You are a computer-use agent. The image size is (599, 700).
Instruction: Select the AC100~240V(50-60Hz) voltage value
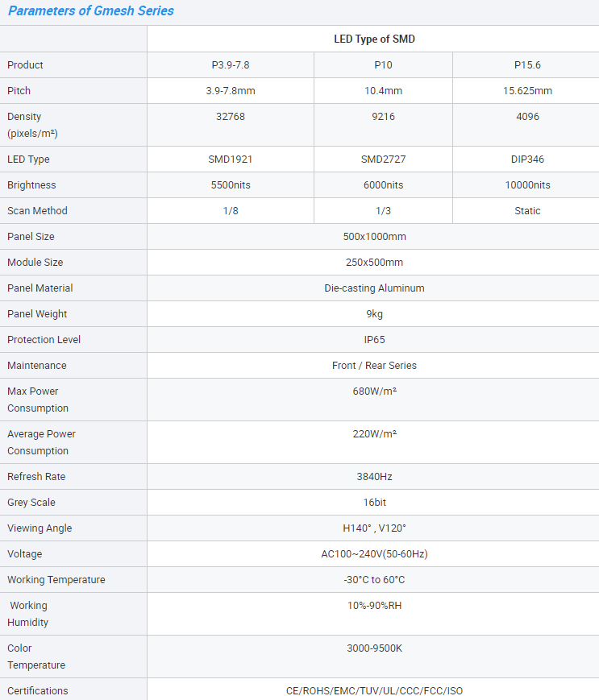pyautogui.click(x=374, y=554)
